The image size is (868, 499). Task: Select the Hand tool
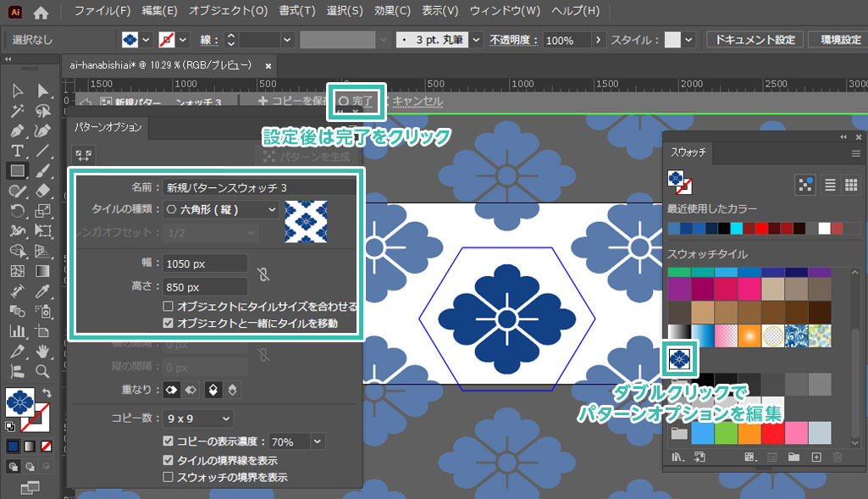coord(41,351)
